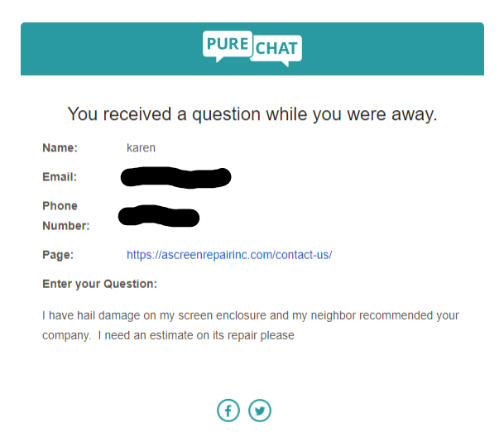Open the ascreenrepairinc.com contact-us link

(229, 255)
